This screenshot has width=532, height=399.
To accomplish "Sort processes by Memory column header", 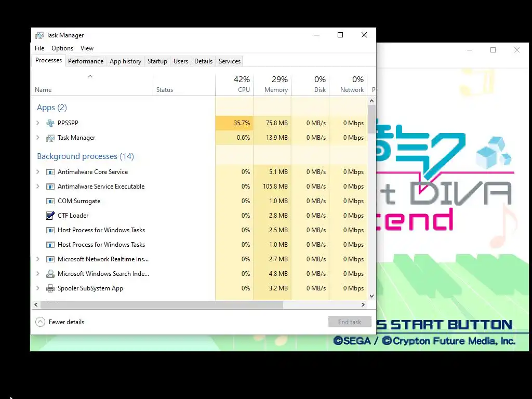I will pos(272,85).
